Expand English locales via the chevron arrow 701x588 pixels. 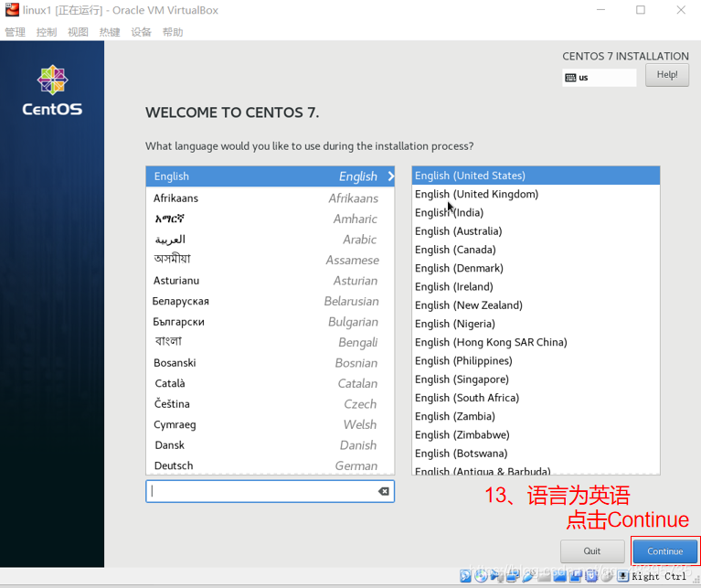[x=391, y=176]
